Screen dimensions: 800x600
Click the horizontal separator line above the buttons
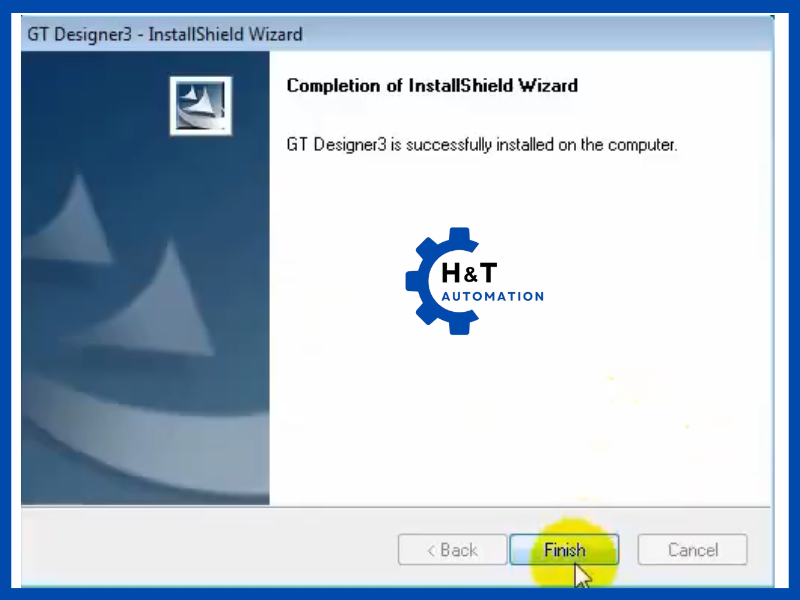pos(396,507)
